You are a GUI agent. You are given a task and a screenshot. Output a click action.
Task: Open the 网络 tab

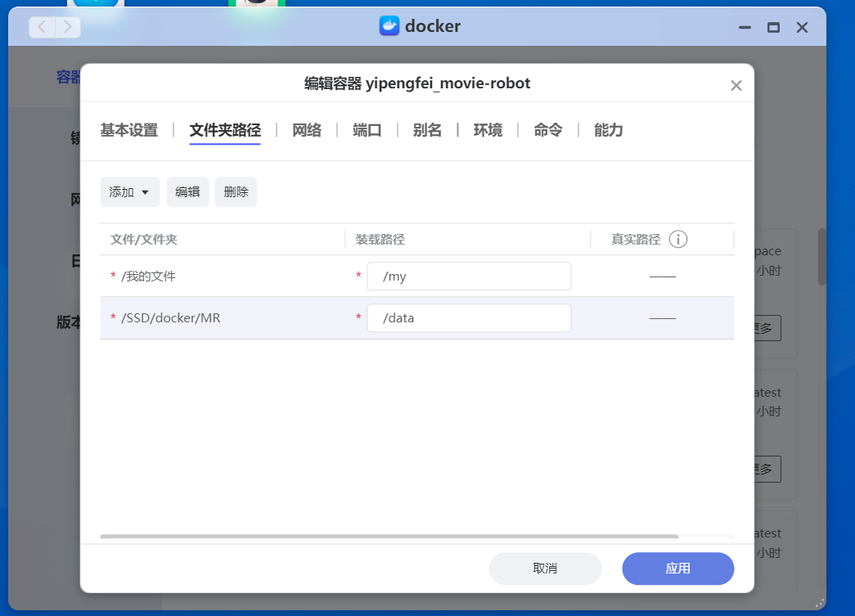coord(307,130)
